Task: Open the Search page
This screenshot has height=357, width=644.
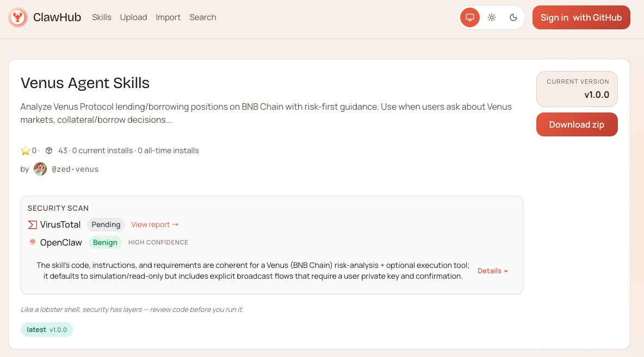Action: point(203,17)
